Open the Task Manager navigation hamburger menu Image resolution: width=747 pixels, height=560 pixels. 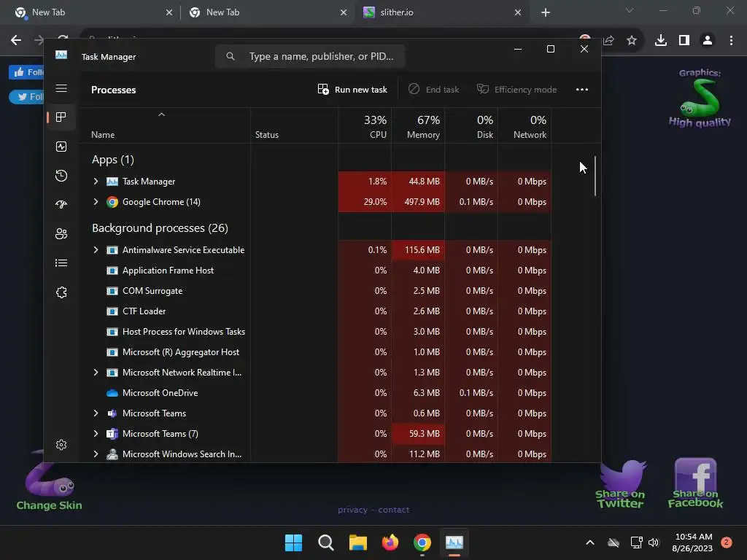61,88
